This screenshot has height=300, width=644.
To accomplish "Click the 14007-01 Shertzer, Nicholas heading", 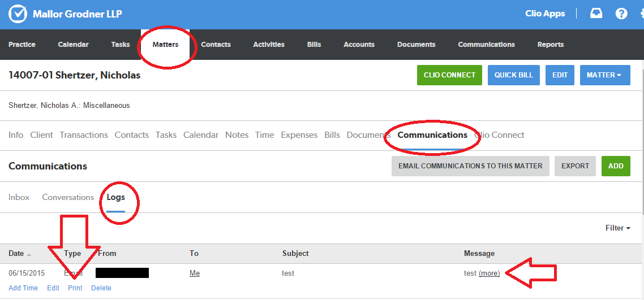I will tap(74, 75).
